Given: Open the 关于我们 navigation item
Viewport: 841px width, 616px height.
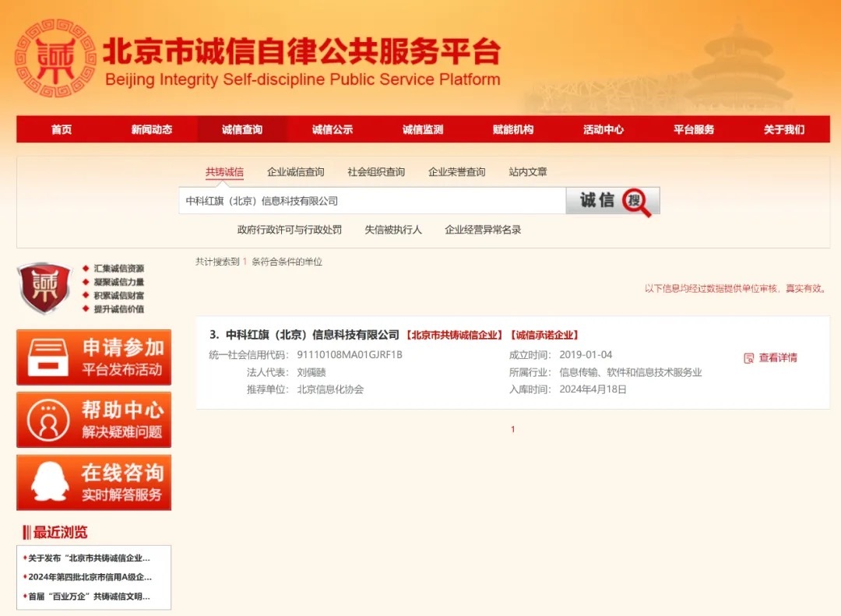Looking at the screenshot, I should 784,129.
